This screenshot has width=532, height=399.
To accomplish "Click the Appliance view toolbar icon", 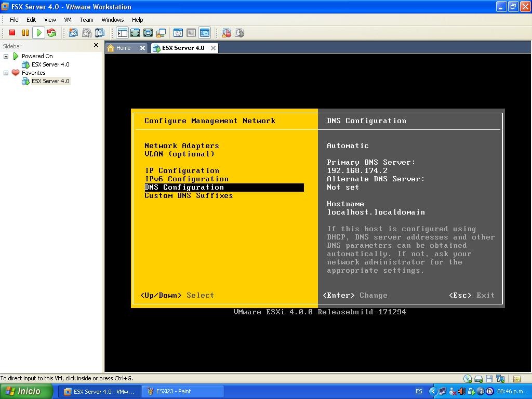I will click(x=191, y=33).
